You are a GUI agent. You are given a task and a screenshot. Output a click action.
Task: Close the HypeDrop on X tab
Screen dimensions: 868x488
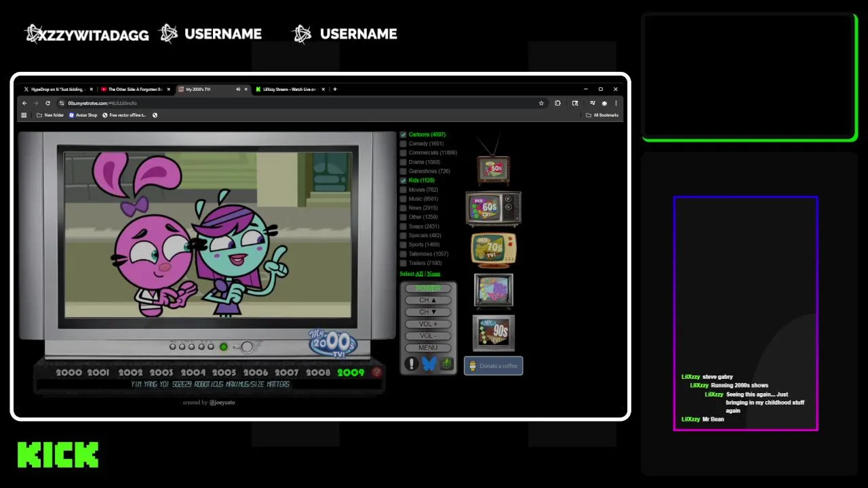(93, 89)
